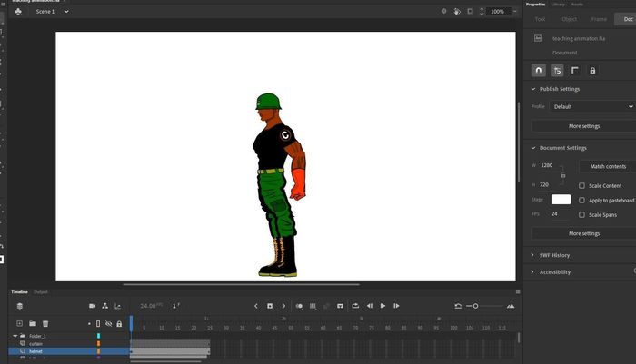Click More settings under Document Settings
Screen dimensions: 636x364
click(x=584, y=233)
